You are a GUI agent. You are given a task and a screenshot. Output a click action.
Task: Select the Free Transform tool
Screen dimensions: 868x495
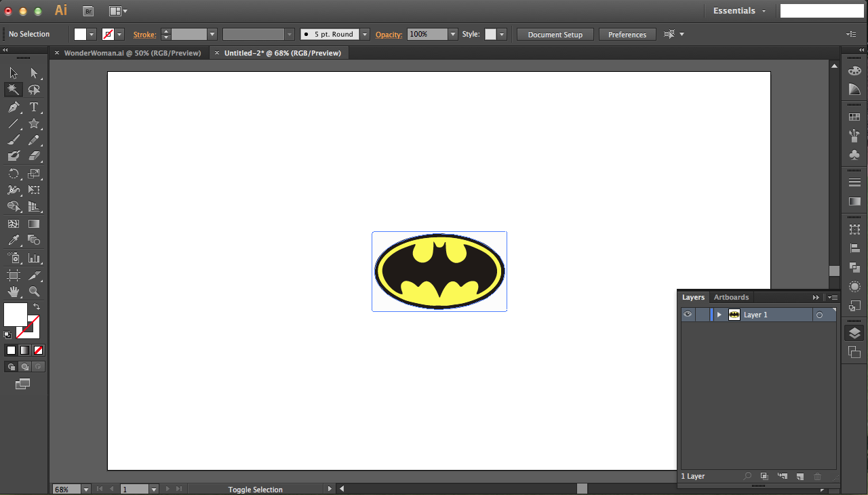click(34, 191)
